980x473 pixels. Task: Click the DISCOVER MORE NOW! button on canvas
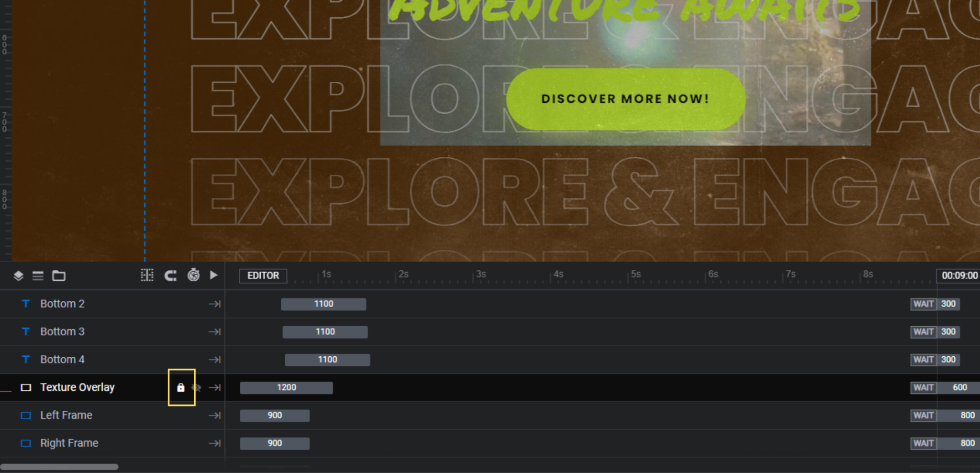[x=625, y=99]
